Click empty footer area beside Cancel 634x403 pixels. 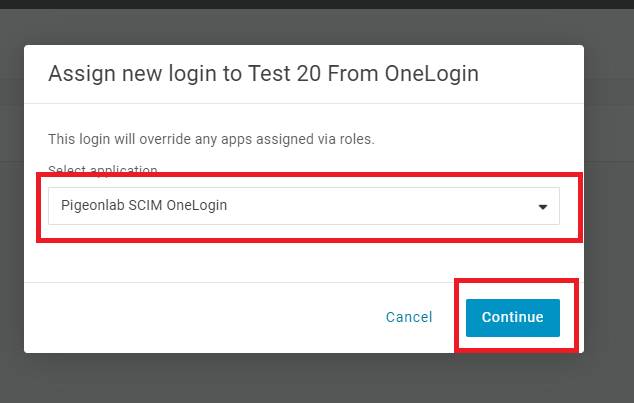pos(202,318)
